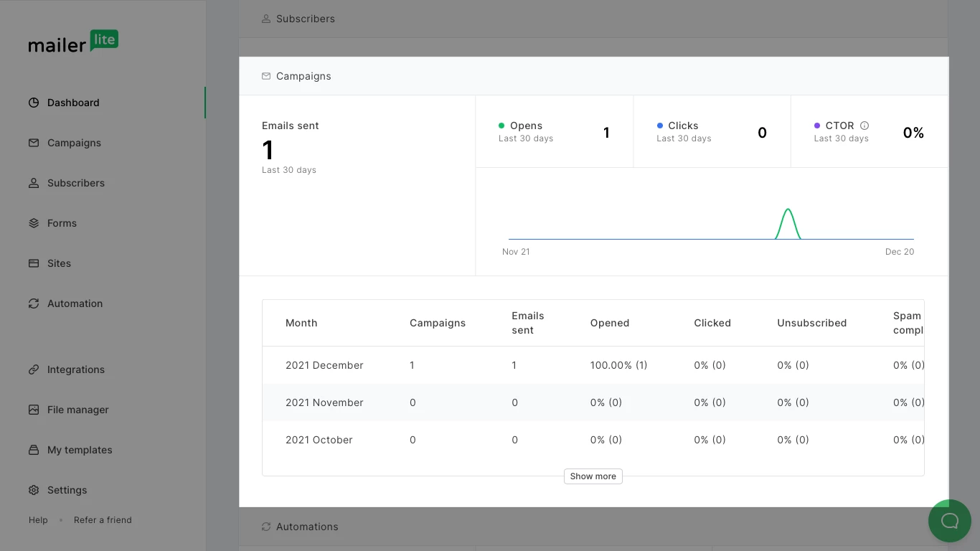Click the MailerLite logo
980x551 pixels.
point(73,42)
